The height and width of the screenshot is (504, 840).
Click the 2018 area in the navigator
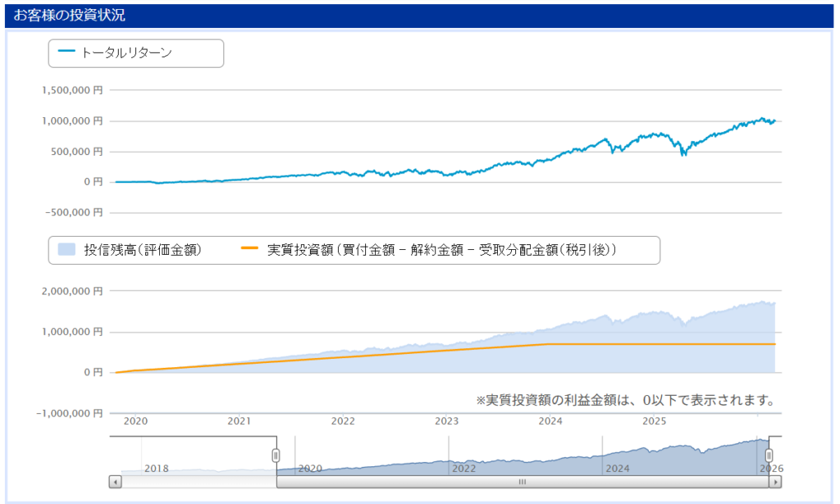[x=156, y=468]
